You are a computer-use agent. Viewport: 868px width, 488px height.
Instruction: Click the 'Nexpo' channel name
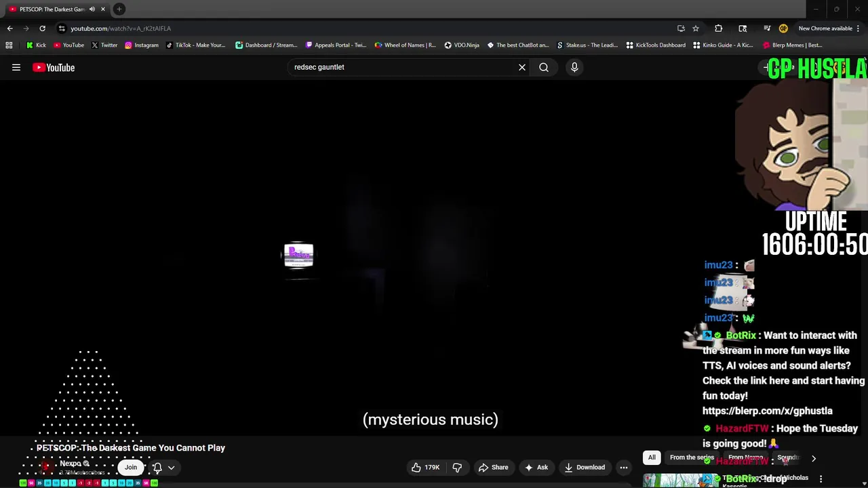[70, 464]
